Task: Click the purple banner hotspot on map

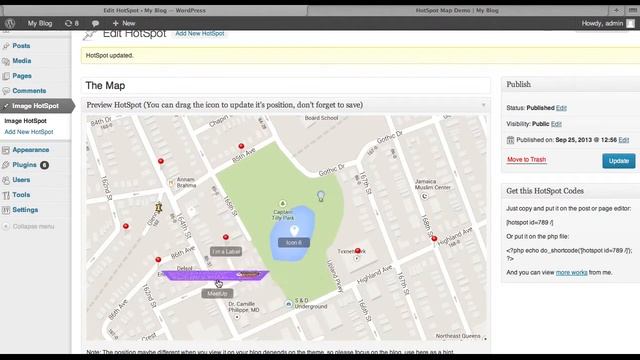Action: (x=215, y=276)
